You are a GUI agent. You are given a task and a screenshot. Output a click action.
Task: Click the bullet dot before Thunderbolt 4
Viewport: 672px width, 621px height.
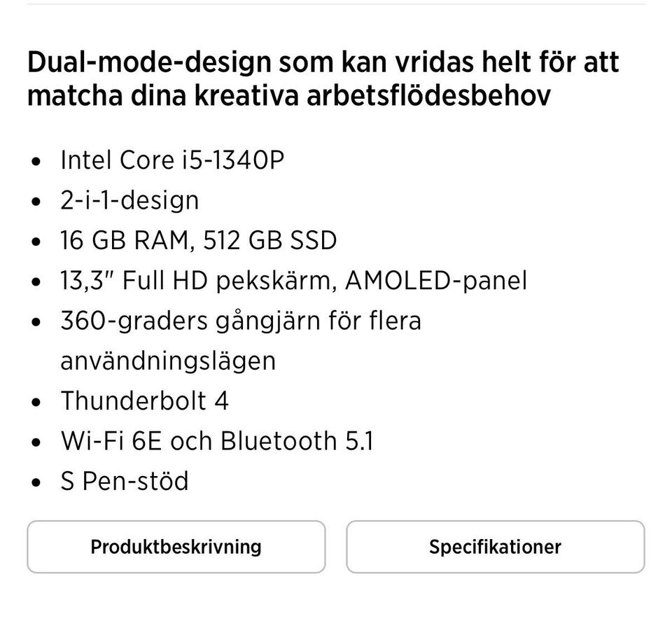pos(37,403)
